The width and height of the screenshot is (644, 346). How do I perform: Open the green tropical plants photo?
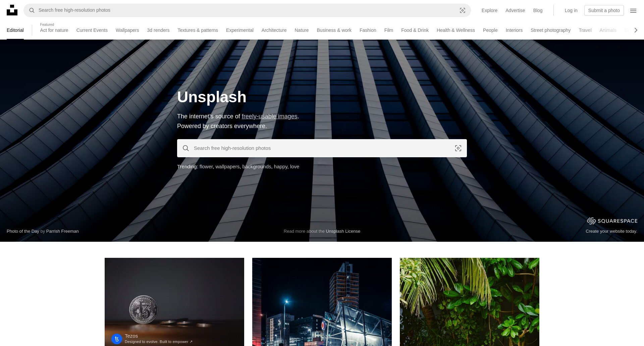click(470, 302)
